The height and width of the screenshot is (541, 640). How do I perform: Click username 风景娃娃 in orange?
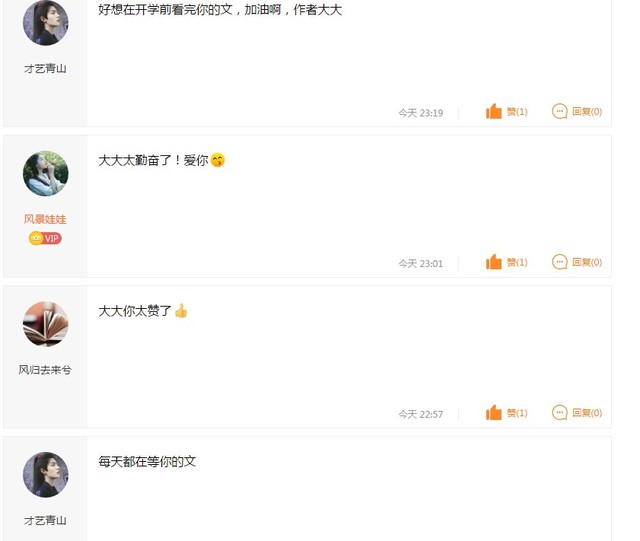point(45,219)
